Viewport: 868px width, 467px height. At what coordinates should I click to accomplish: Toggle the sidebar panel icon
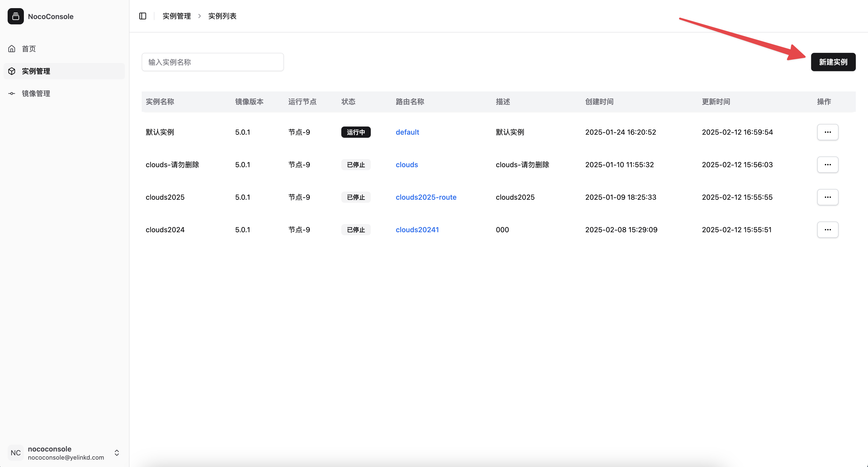pyautogui.click(x=142, y=16)
